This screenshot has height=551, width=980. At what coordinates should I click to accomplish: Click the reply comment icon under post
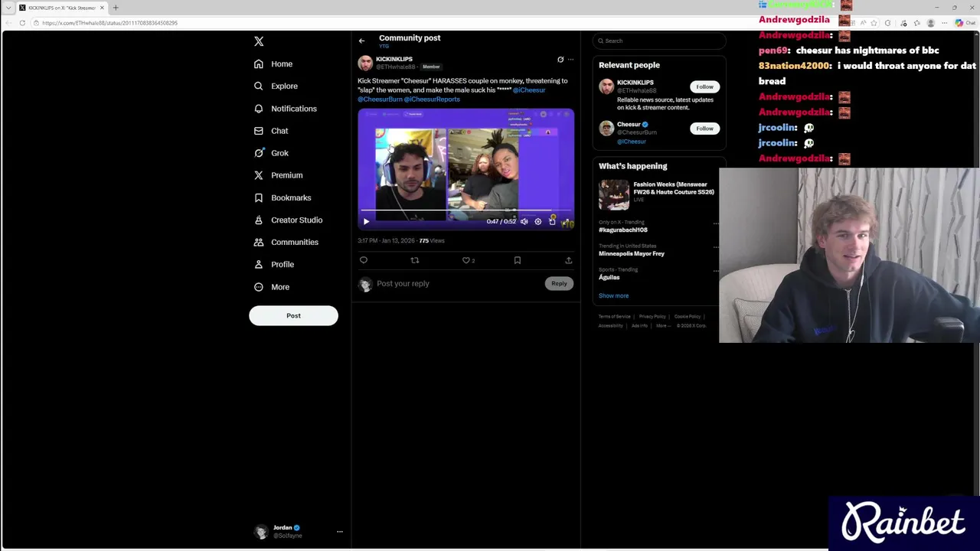pos(364,261)
